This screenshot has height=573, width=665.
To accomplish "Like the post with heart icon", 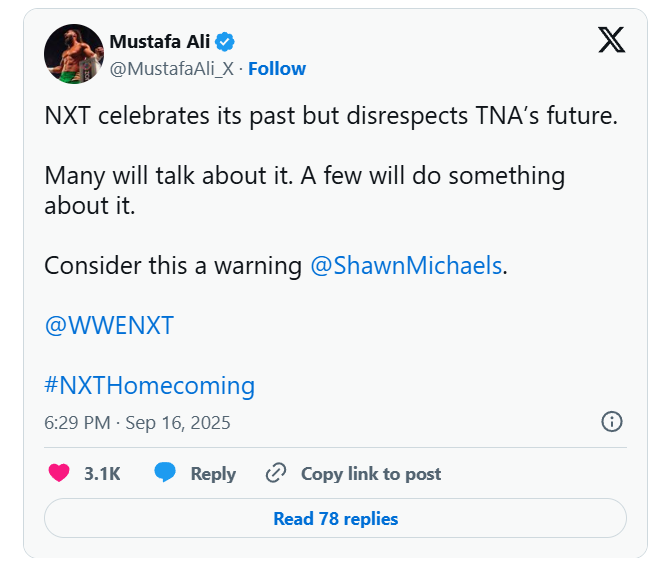I will pos(60,473).
